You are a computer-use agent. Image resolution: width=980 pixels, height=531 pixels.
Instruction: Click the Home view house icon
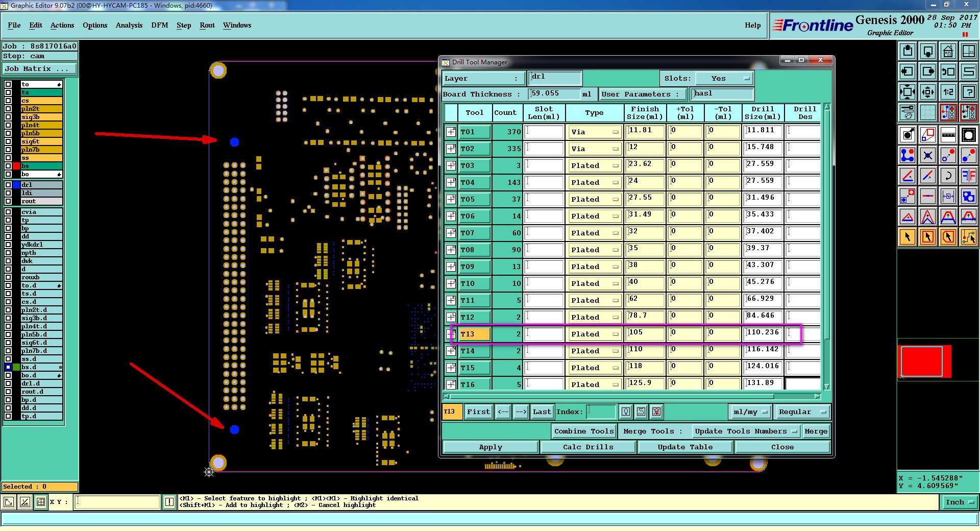point(948,51)
